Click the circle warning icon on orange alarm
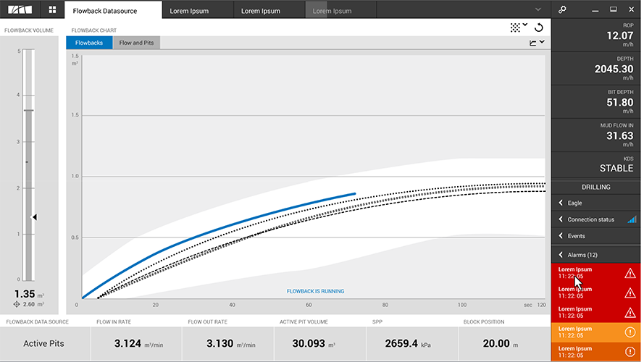This screenshot has height=362, width=644. [630, 332]
